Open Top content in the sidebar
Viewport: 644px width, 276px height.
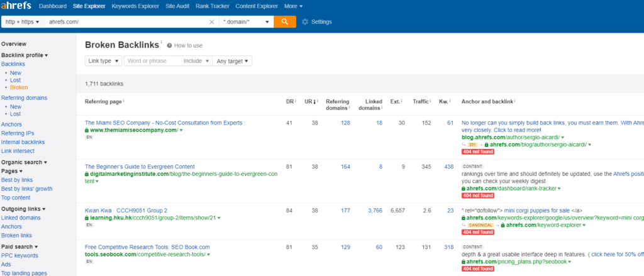pyautogui.click(x=16, y=197)
